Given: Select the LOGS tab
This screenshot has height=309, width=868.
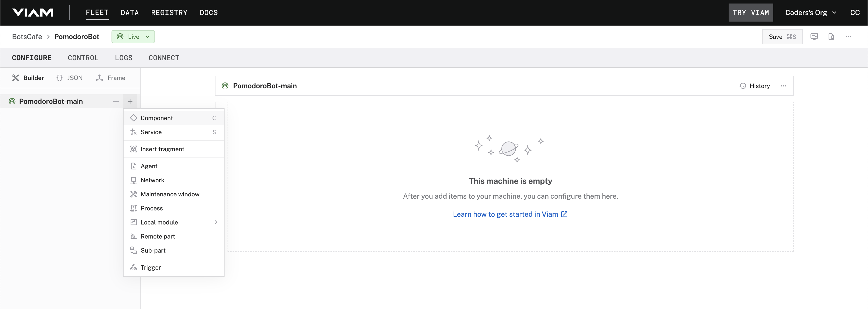Looking at the screenshot, I should click(x=124, y=57).
